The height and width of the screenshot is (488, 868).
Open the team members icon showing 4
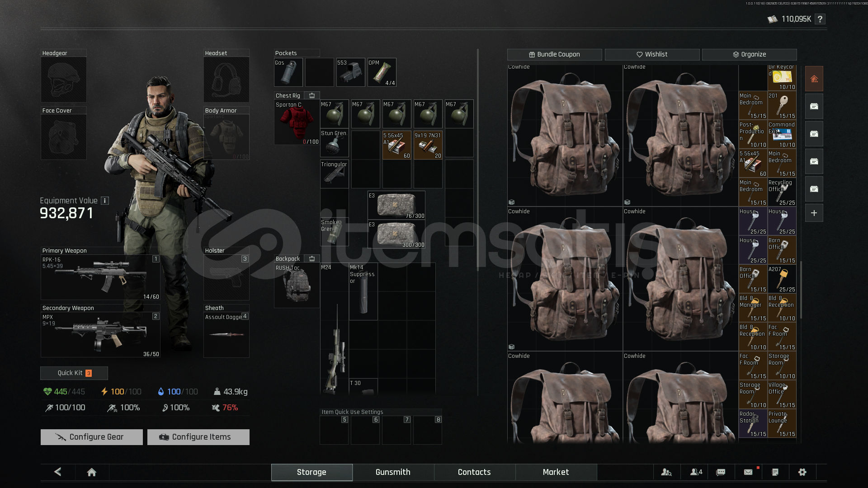(x=696, y=472)
